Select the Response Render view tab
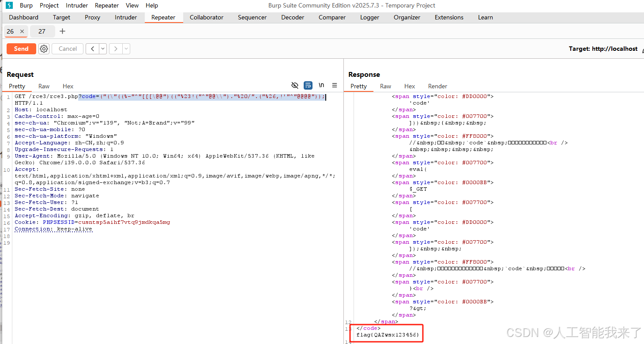Viewport: 644px width, 344px height. (437, 86)
